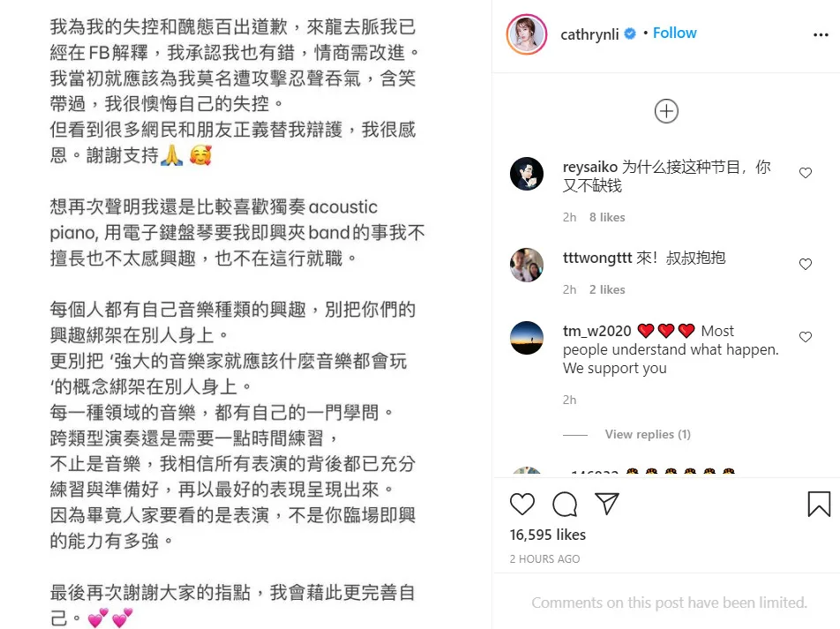The image size is (840, 629).
Task: View the 16,595 likes list
Action: [547, 535]
